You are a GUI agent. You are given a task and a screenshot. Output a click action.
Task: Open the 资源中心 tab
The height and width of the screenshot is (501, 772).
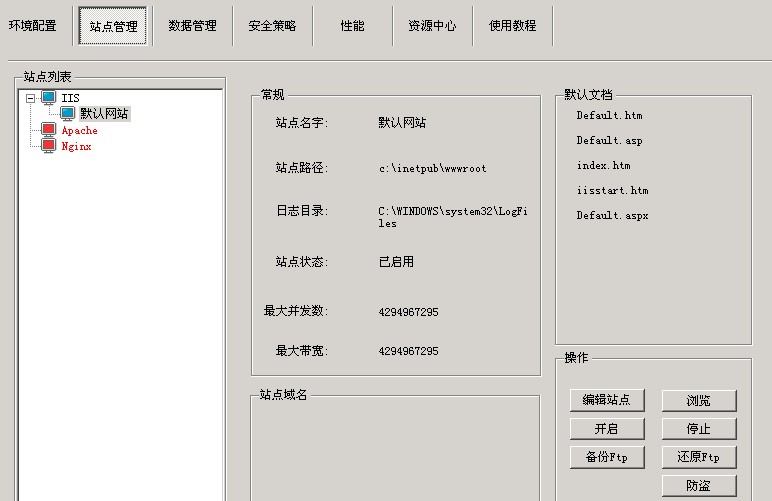(x=432, y=26)
